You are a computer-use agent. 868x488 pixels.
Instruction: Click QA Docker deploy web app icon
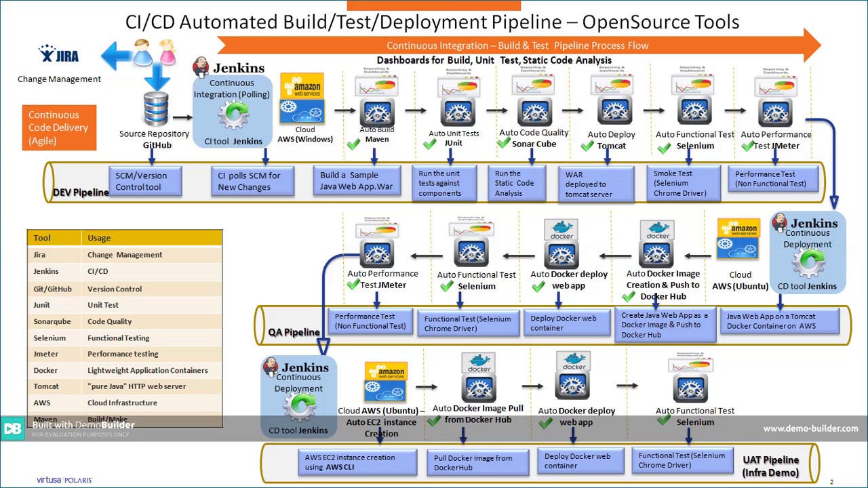[x=561, y=254]
